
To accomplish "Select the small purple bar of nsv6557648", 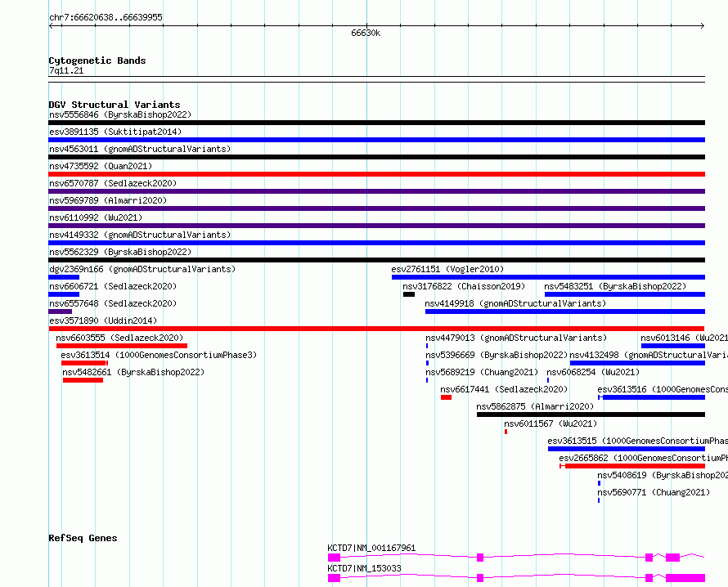I will click(60, 311).
